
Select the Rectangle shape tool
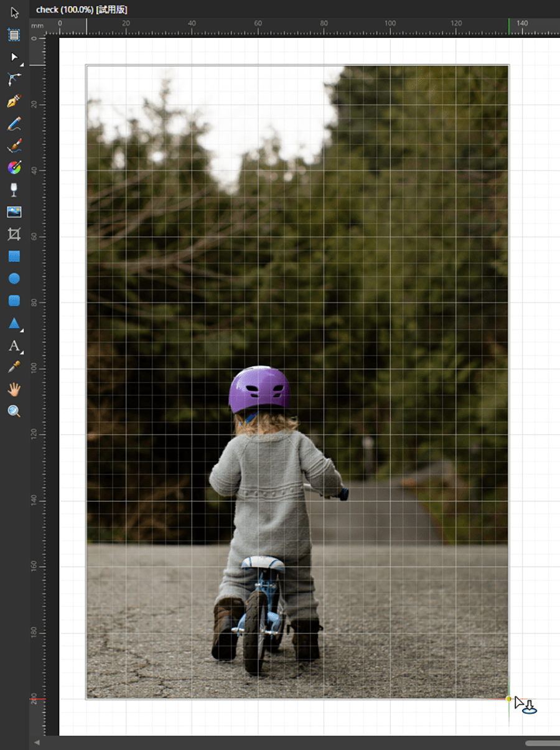click(x=14, y=256)
